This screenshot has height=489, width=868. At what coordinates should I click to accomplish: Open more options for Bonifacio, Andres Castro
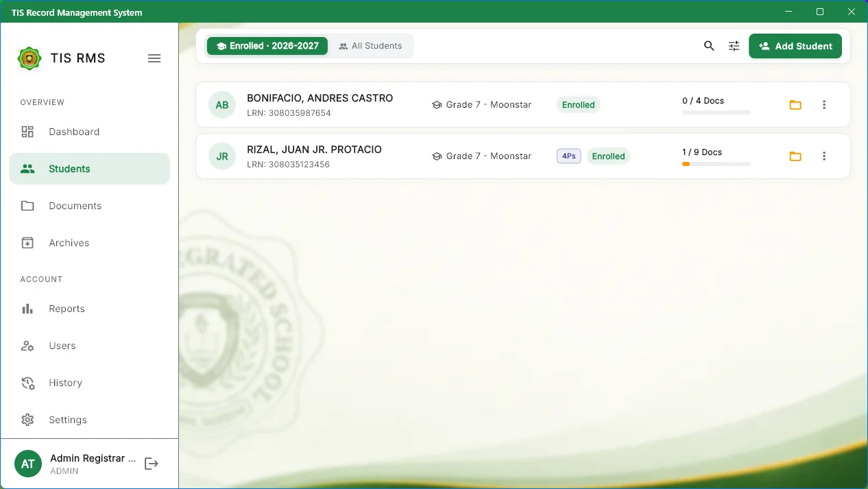pyautogui.click(x=824, y=105)
